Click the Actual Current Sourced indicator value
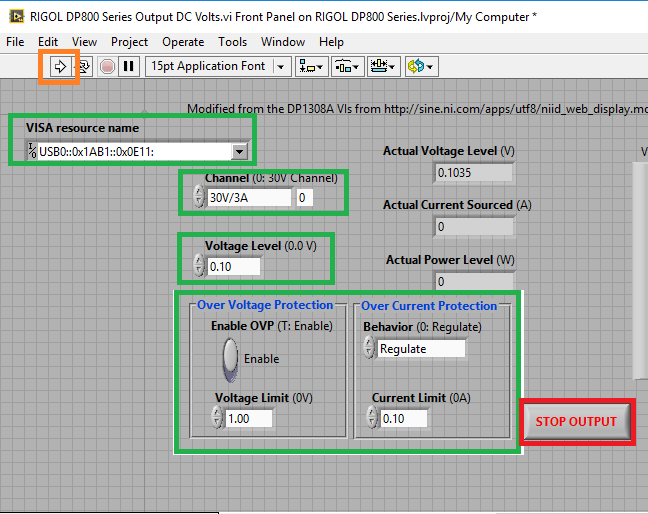Viewport: 648px width, 514px height. tap(474, 227)
